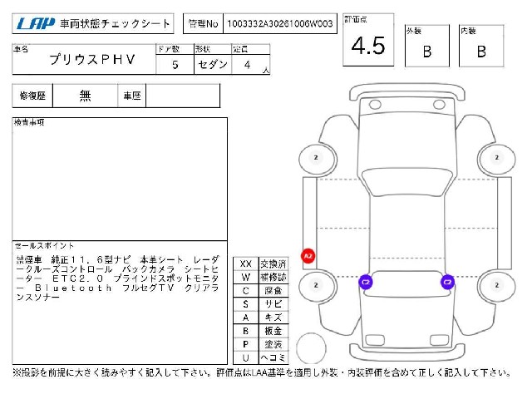Click legend row B 板金
This screenshot has height=399, width=532.
coord(261,331)
